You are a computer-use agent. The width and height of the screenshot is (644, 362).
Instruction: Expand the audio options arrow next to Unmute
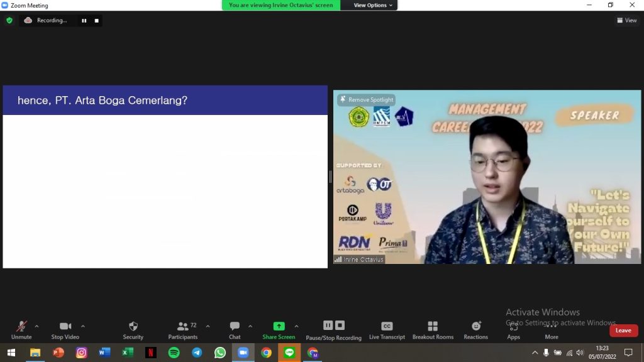click(x=36, y=326)
